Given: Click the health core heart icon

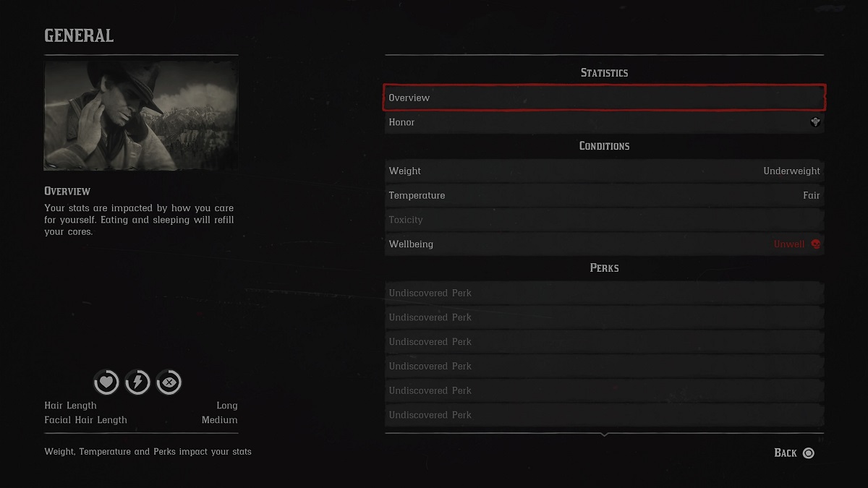Looking at the screenshot, I should pos(106,382).
